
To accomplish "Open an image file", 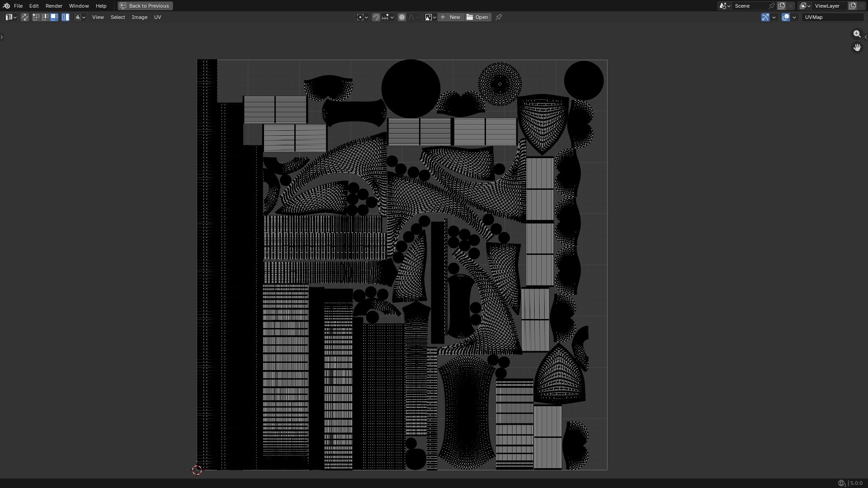I will pos(478,17).
